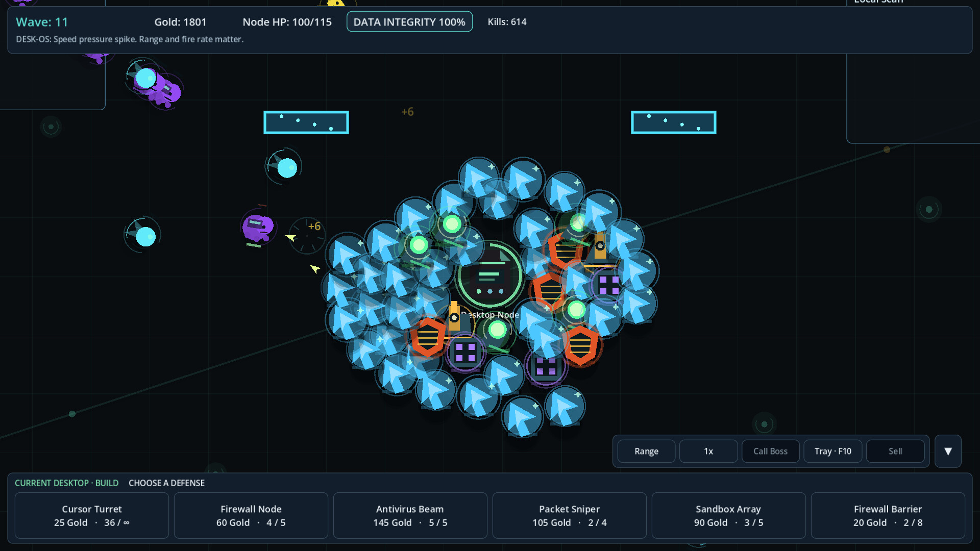Click the purple bug enemy near +6

tap(258, 227)
